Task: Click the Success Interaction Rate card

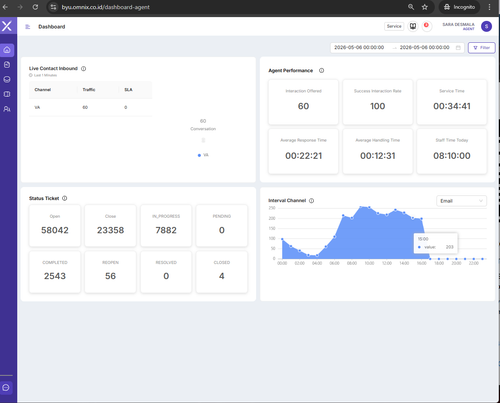Action: coord(378,102)
